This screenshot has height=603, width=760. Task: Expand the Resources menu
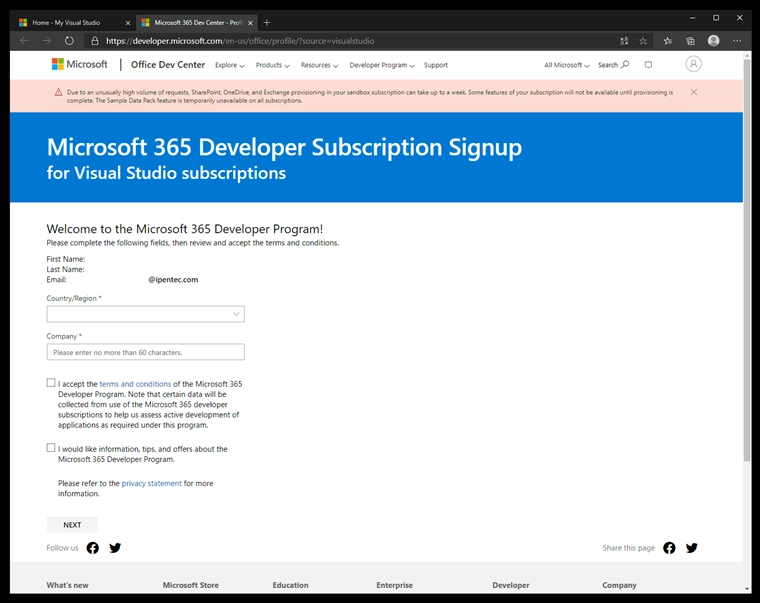[x=319, y=65]
